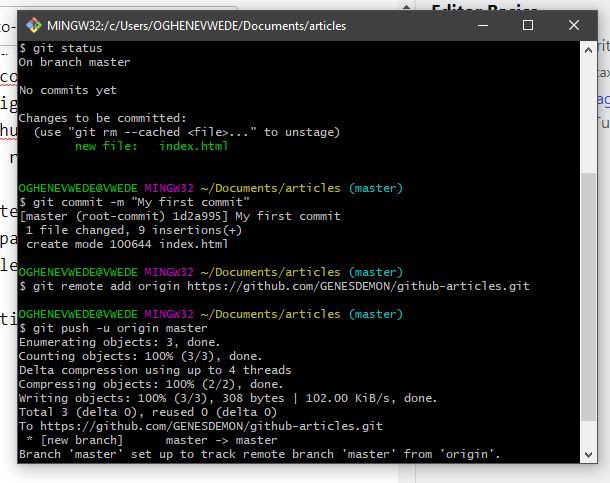Screen dimensions: 610x483
Task: Click 'Counting objects: 100% (3/3)' line
Action: coord(141,356)
